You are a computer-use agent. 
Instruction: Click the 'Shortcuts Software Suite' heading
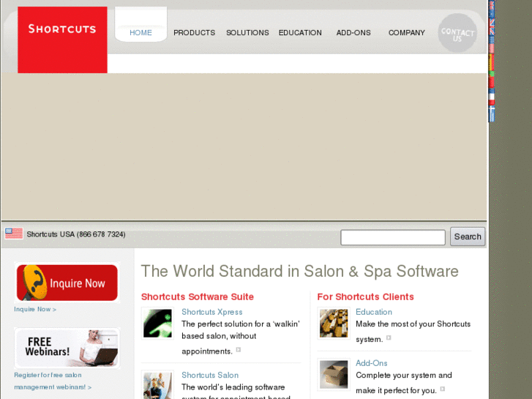198,297
